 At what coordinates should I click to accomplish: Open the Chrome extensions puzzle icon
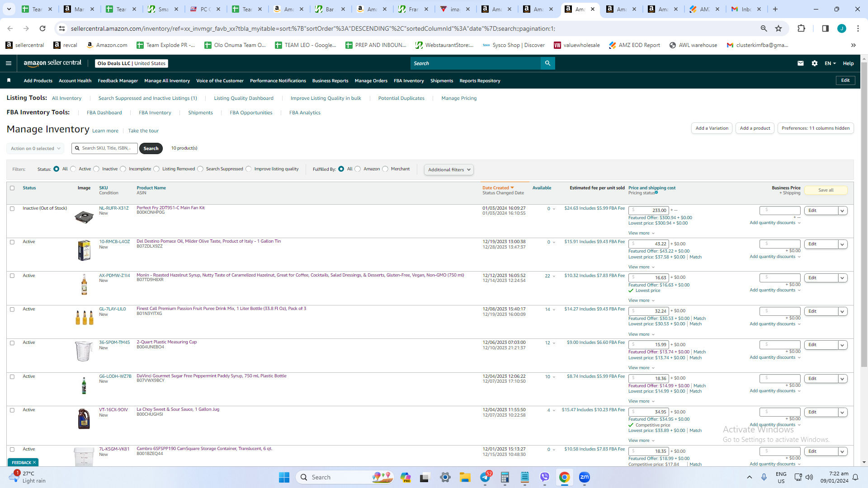801,28
